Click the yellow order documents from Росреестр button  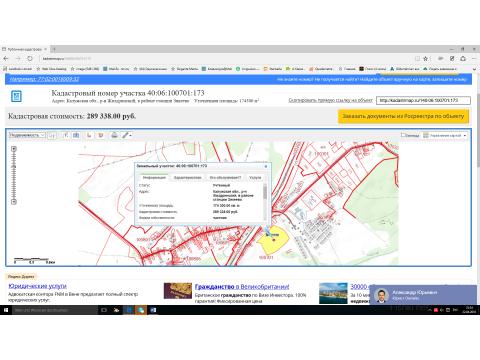[403, 116]
